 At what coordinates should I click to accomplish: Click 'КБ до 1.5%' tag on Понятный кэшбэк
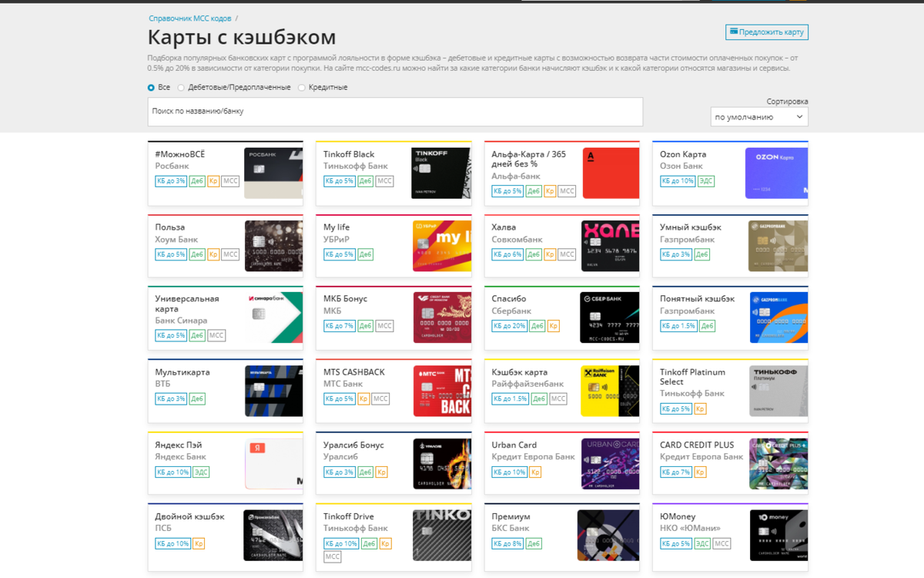pyautogui.click(x=678, y=326)
